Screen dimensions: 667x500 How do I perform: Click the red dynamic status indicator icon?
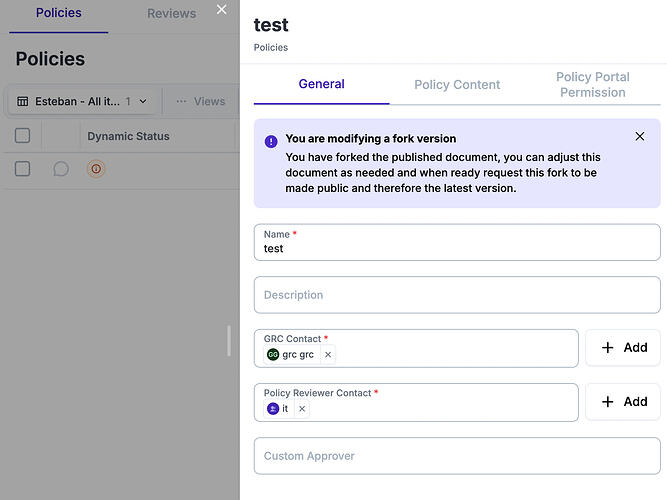(x=96, y=169)
